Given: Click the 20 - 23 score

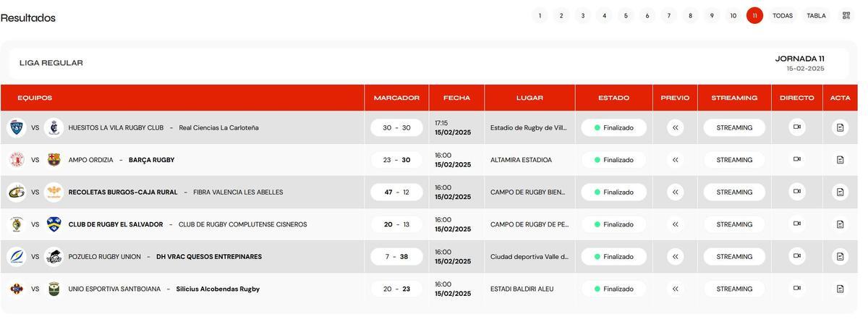Looking at the screenshot, I should [x=396, y=289].
